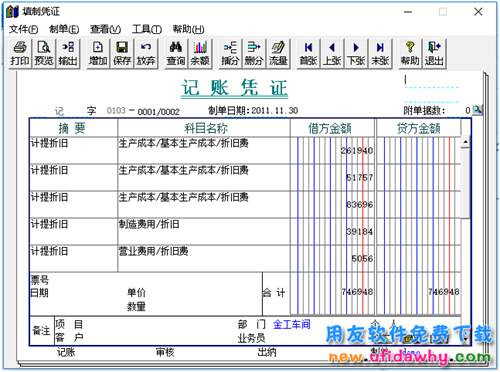Select debit amount 51757 cell

click(333, 177)
